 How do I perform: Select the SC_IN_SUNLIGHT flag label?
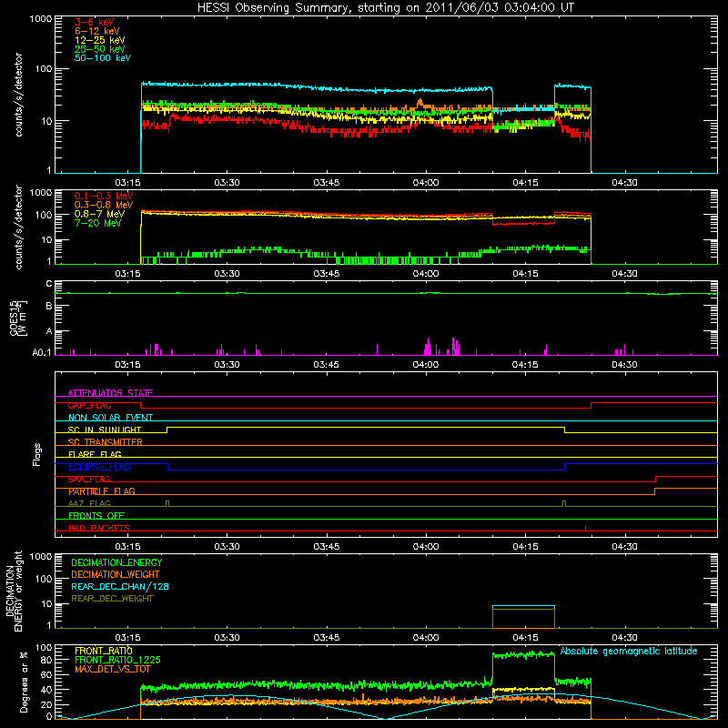point(105,430)
